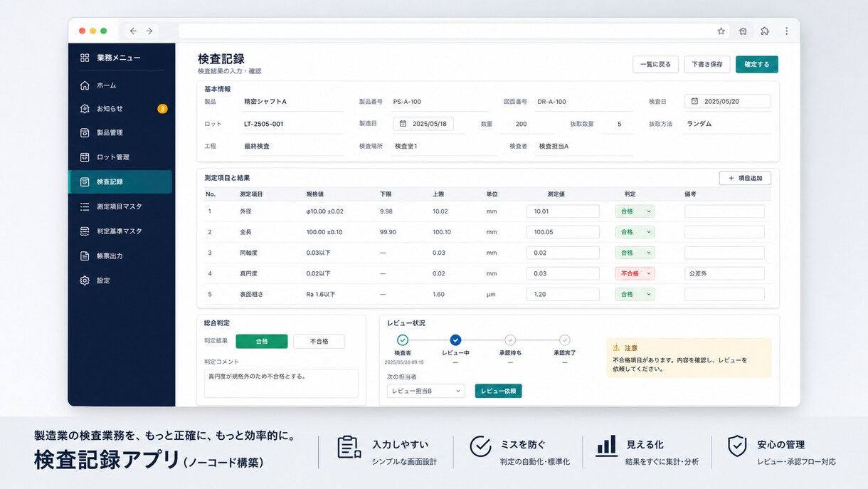Click the ホーム house icon in sidebar
The image size is (868, 489).
point(85,85)
